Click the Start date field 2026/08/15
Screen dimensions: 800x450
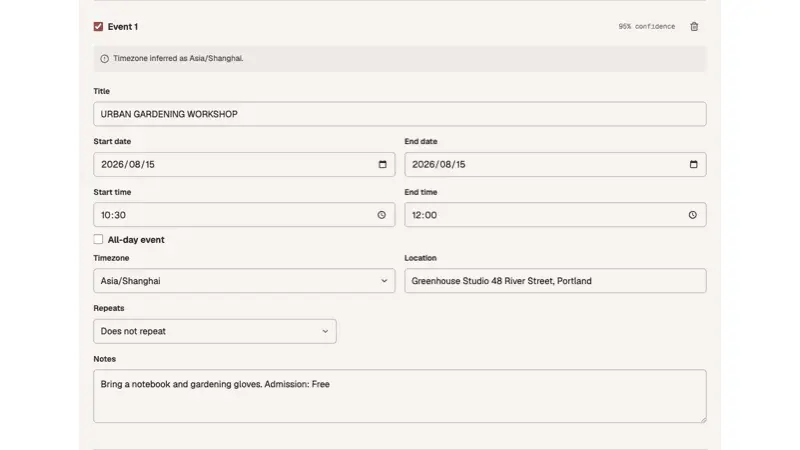[x=244, y=164]
